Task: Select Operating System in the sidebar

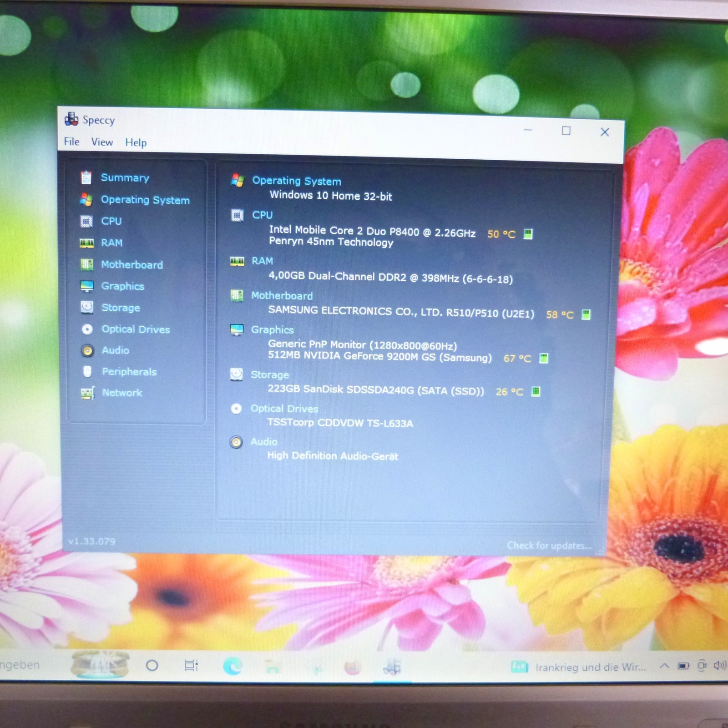Action: [x=145, y=200]
